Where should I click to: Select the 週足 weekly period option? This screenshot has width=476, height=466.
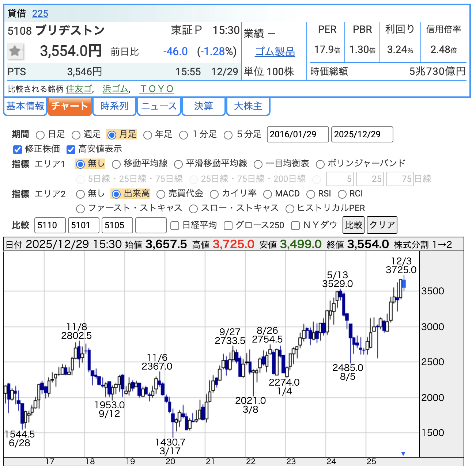[76, 135]
